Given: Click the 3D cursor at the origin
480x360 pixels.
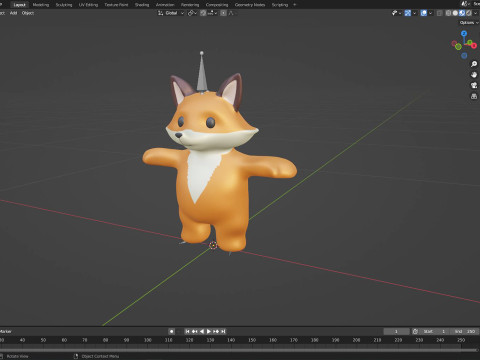Looking at the screenshot, I should tap(213, 246).
